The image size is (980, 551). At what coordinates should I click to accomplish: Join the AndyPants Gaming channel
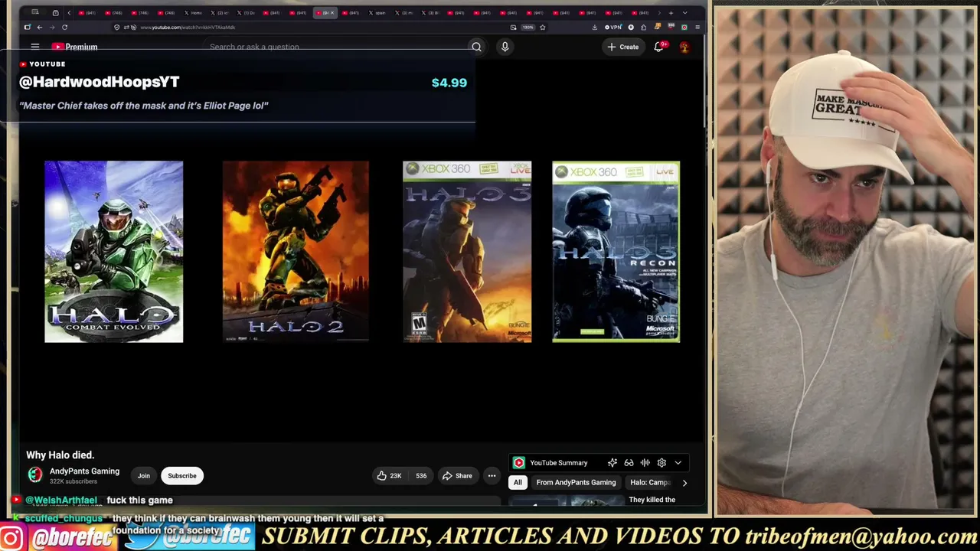click(x=143, y=476)
